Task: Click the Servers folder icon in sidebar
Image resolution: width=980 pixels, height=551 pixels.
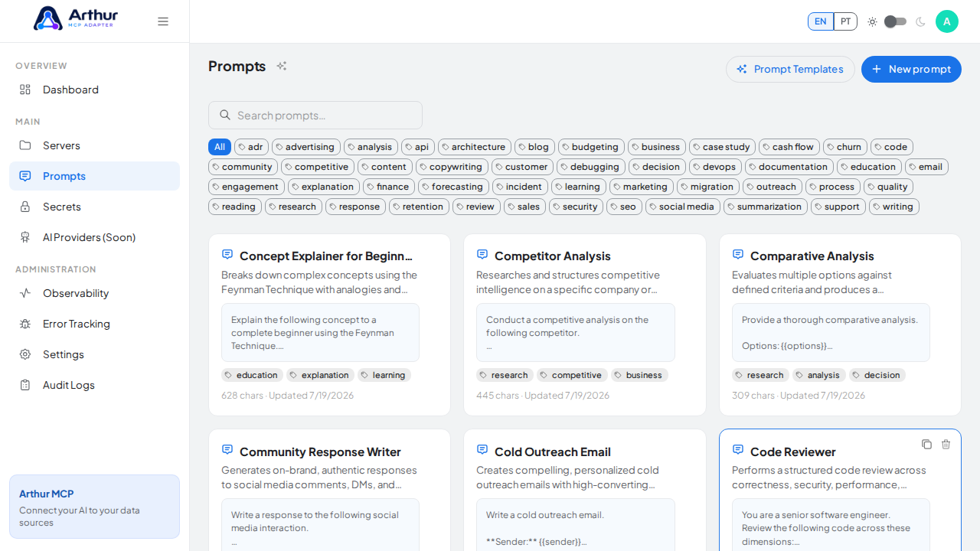Action: point(25,145)
